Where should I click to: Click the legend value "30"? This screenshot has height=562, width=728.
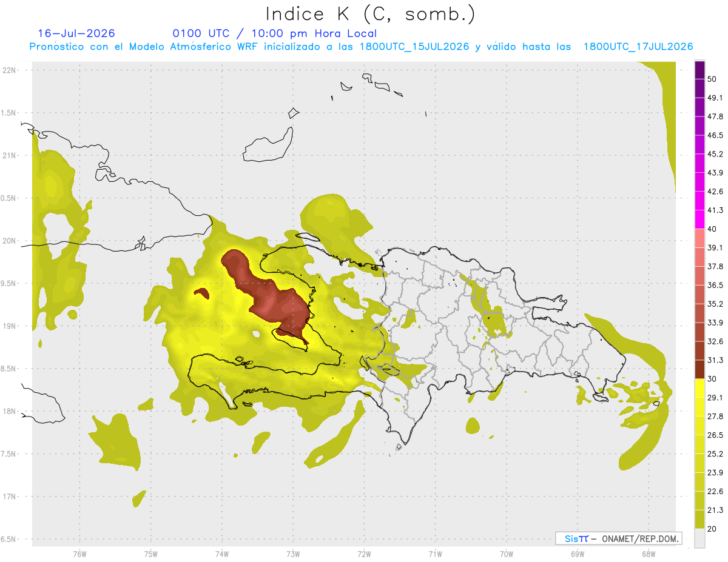tap(712, 379)
